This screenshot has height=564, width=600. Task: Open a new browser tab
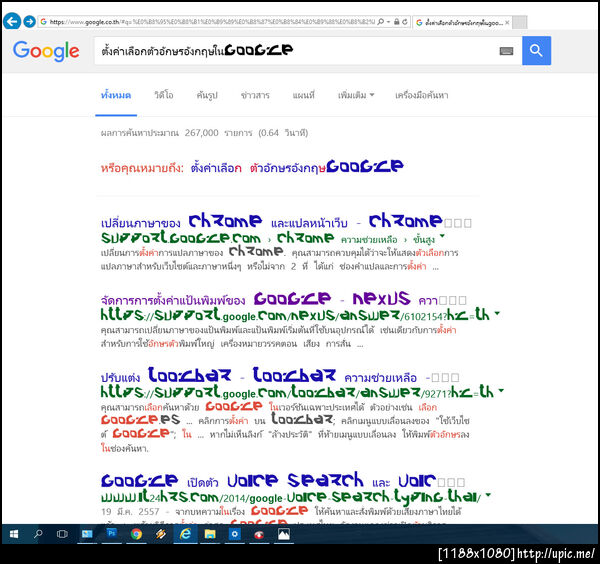(x=520, y=22)
